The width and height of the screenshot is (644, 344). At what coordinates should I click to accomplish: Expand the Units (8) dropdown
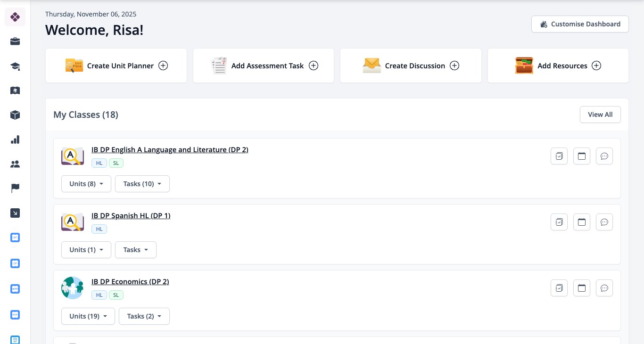(86, 184)
